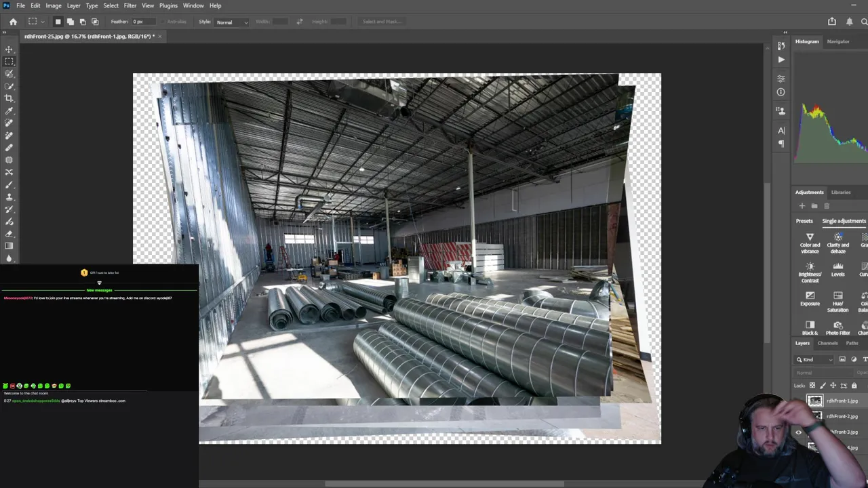Click the trash icon in Adjustments panel
868x488 pixels.
(x=826, y=206)
